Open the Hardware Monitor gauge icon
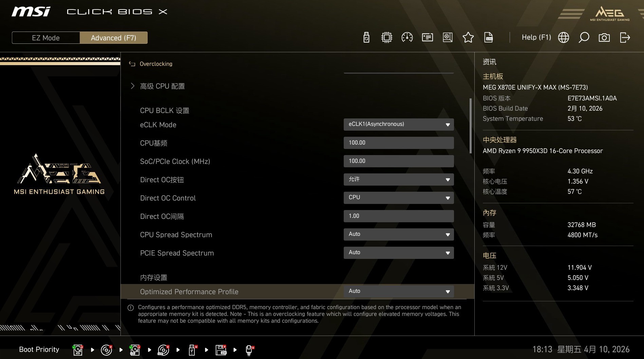Image resolution: width=644 pixels, height=359 pixels. tap(407, 37)
